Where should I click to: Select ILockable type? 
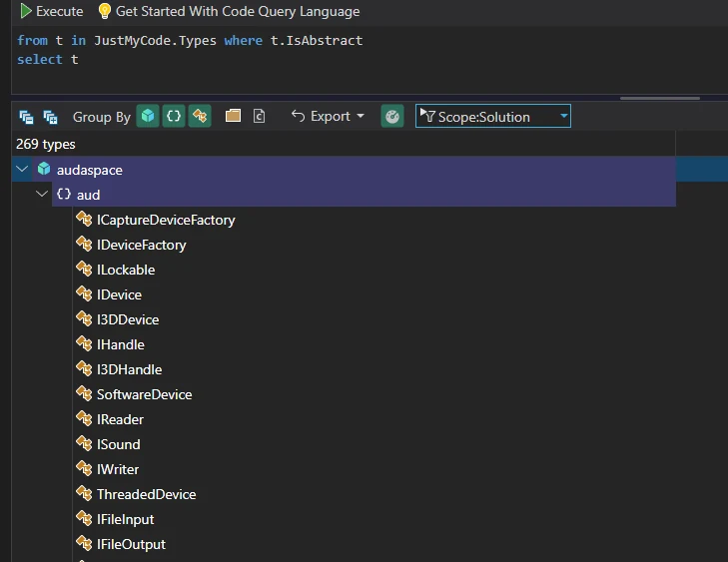[126, 270]
